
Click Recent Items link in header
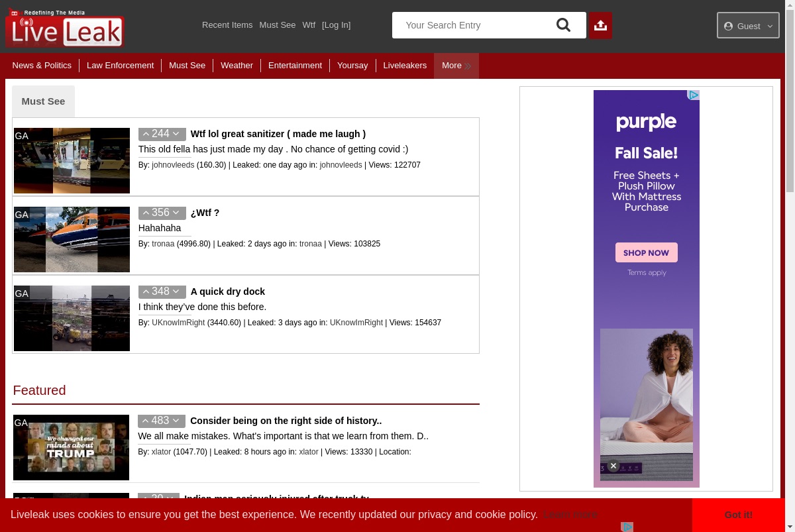[x=227, y=25]
